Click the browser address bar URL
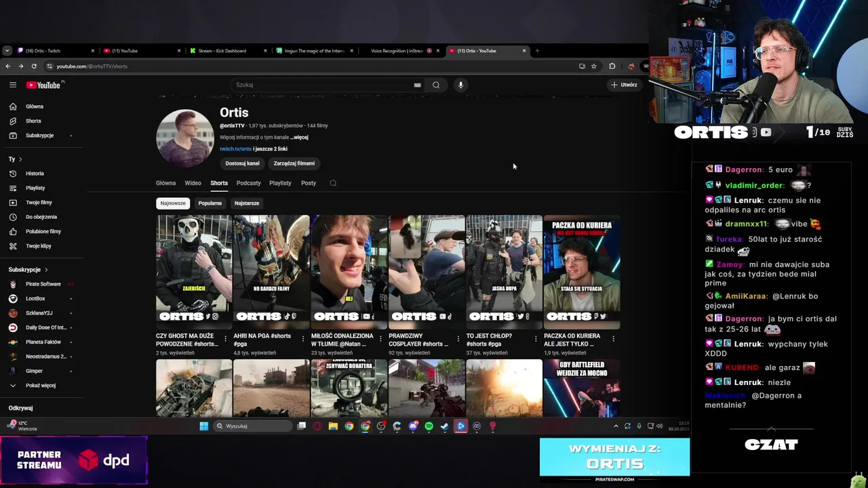 (x=92, y=66)
